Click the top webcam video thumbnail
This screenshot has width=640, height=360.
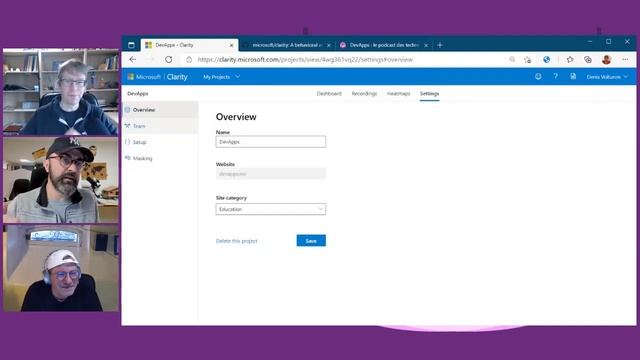click(x=61, y=92)
